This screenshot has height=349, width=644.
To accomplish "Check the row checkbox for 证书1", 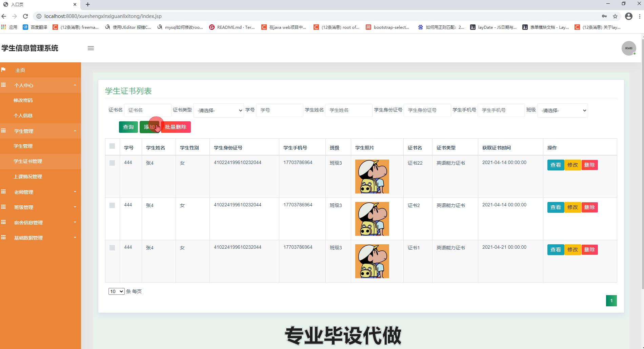I will [x=112, y=248].
